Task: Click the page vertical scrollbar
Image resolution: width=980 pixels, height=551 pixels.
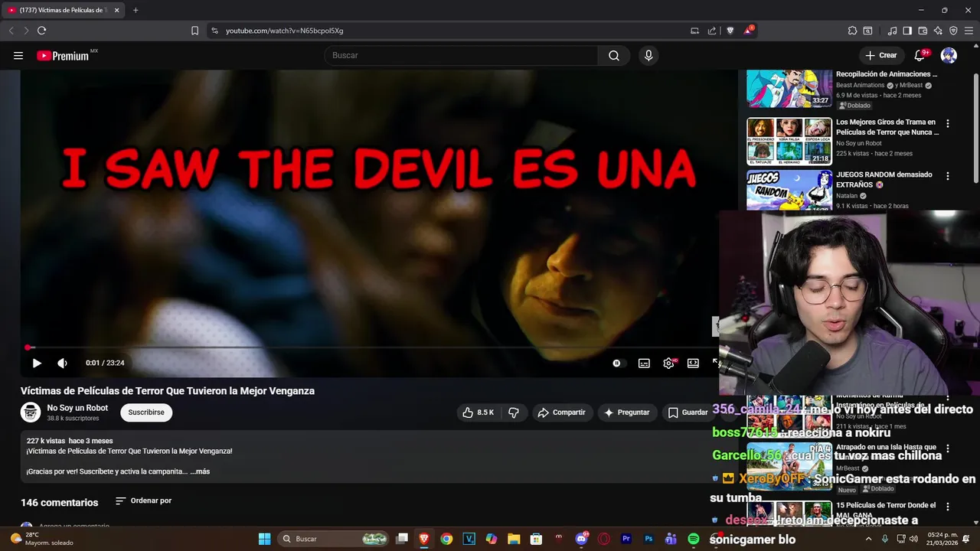Action: point(975,128)
